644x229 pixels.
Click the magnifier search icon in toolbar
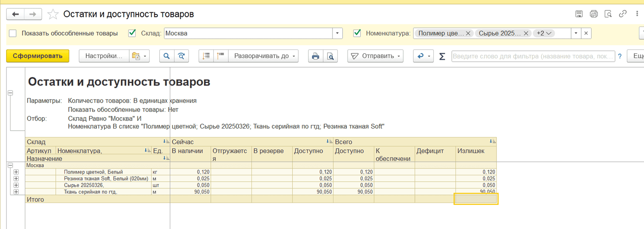[x=166, y=56]
